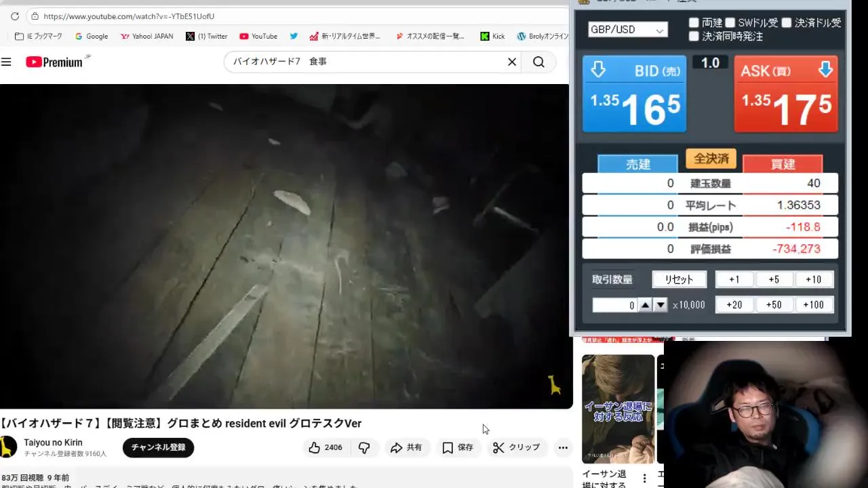
Task: Add +20 to trade quantity
Action: click(x=734, y=305)
